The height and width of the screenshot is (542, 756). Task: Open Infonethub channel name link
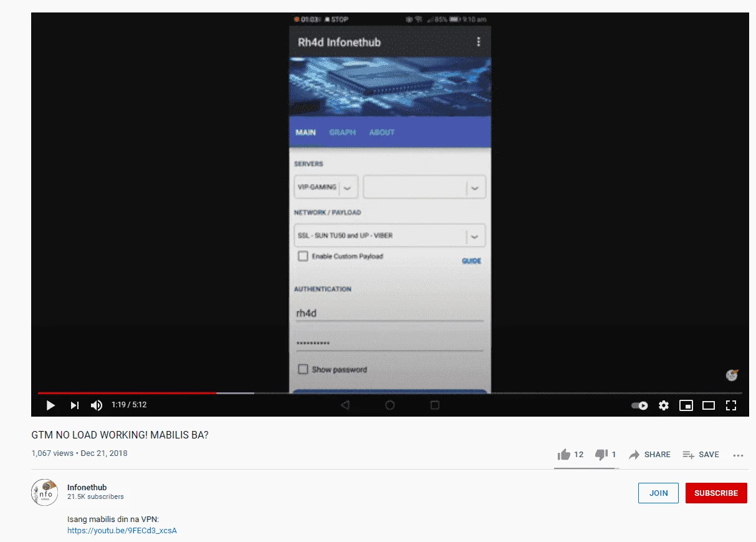click(87, 487)
